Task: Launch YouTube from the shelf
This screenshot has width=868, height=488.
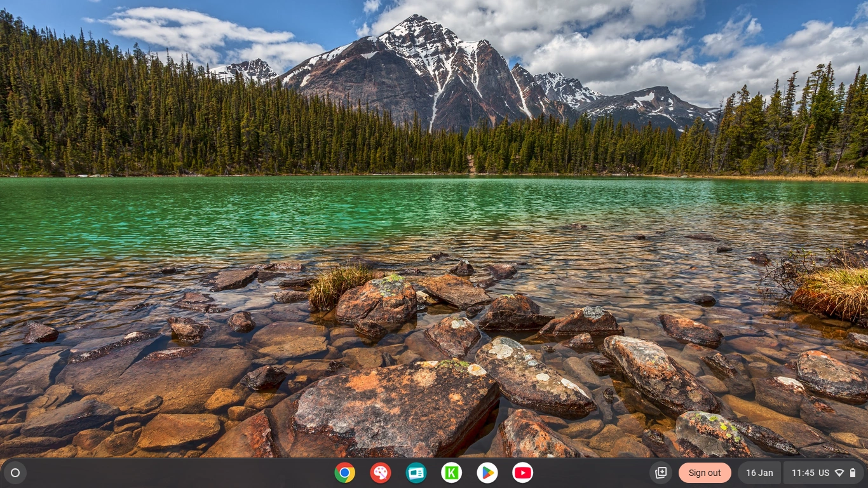Action: [x=523, y=473]
